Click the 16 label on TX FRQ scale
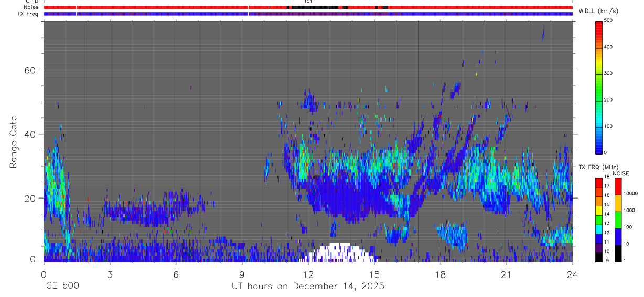 (x=607, y=195)
